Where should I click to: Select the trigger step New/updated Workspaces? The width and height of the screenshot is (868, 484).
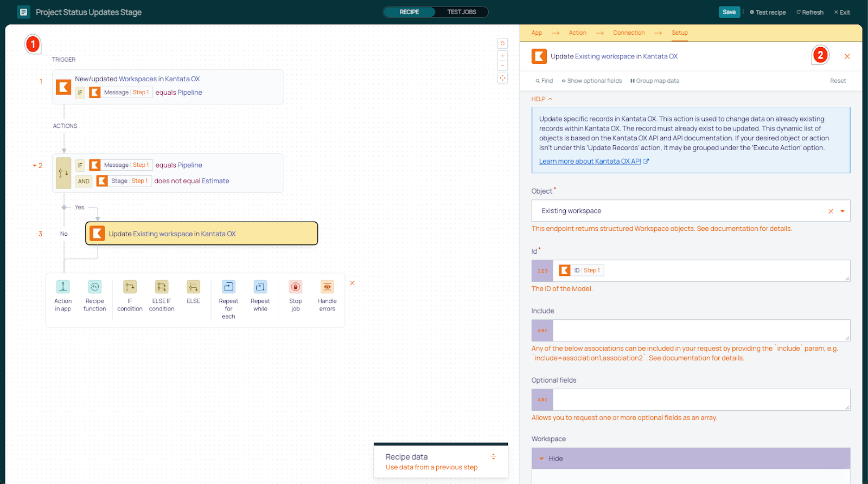pos(168,87)
